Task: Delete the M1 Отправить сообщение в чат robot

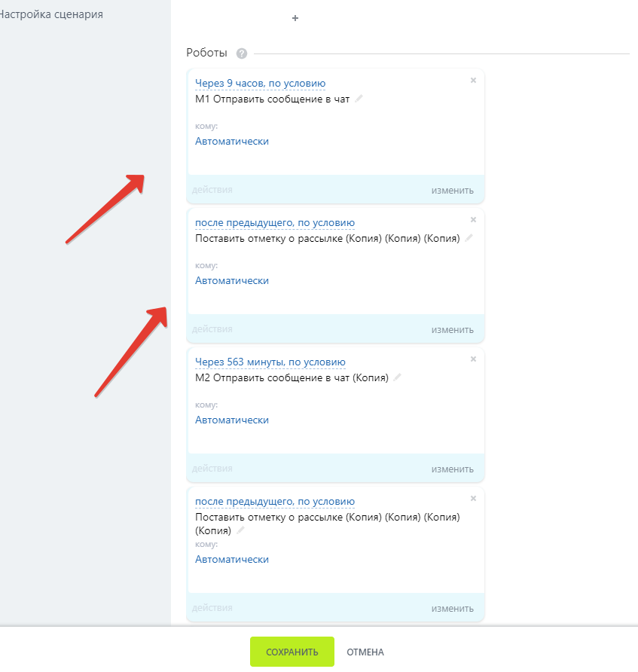Action: click(473, 81)
